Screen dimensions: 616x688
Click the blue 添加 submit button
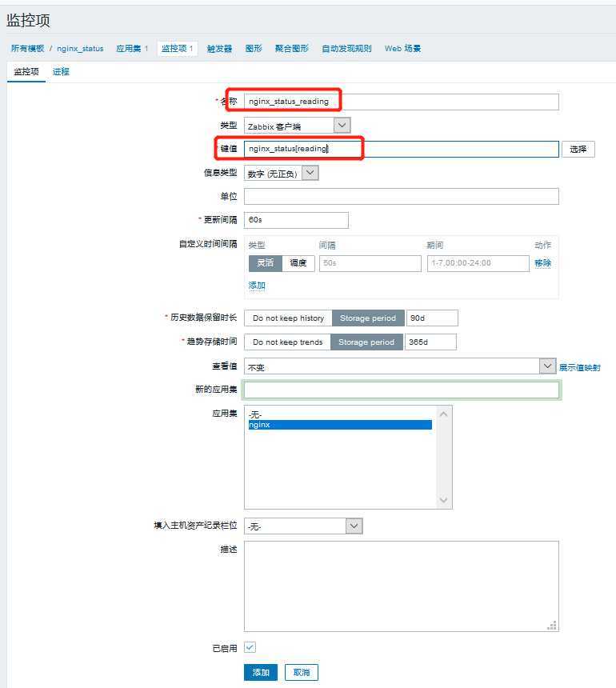(x=261, y=672)
